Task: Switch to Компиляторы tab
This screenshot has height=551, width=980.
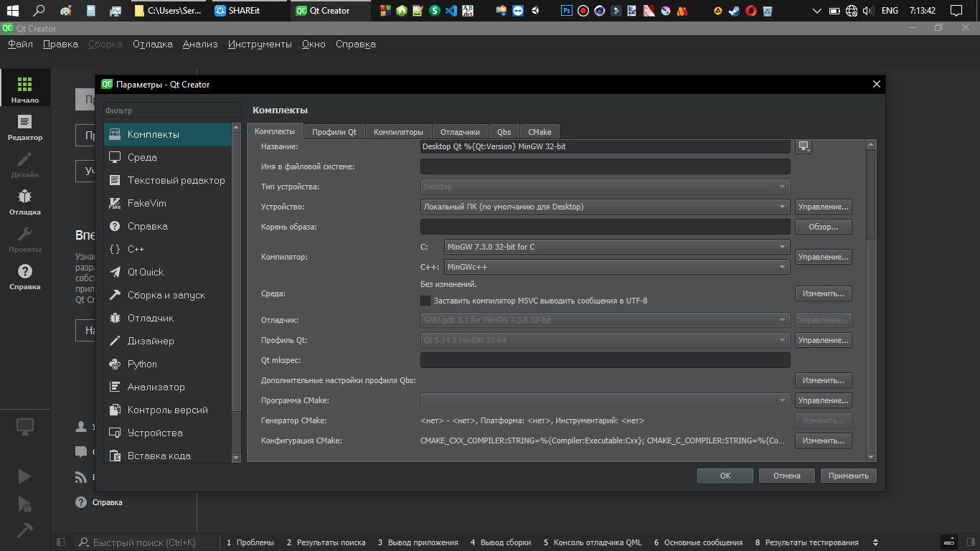Action: tap(398, 132)
